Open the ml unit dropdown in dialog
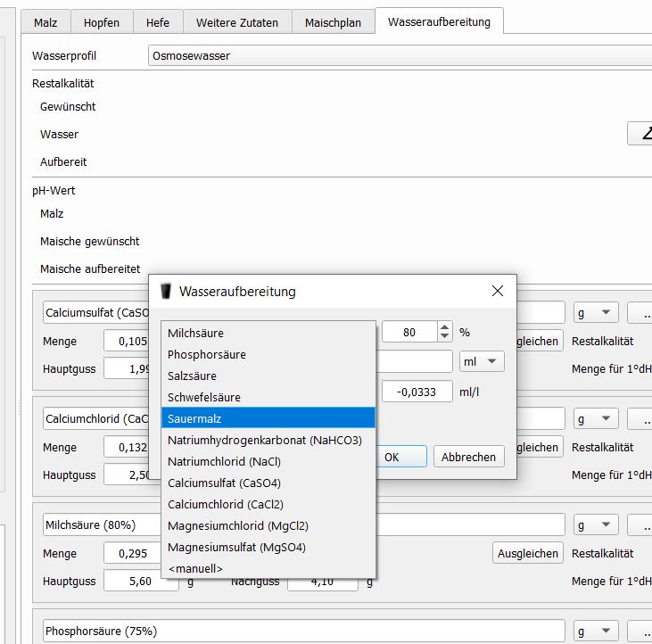This screenshot has width=652, height=644. pos(482,361)
